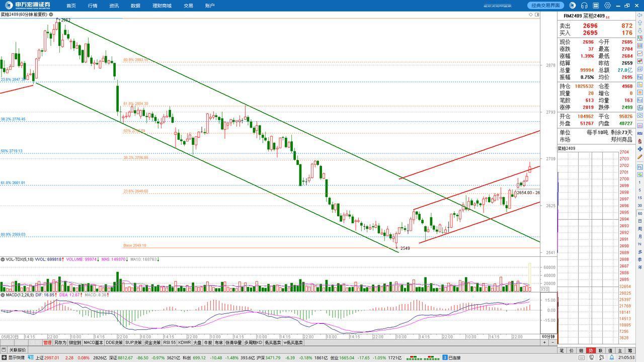
Task: Click the multi-color grid icon in right sidebar
Action: click(x=639, y=37)
